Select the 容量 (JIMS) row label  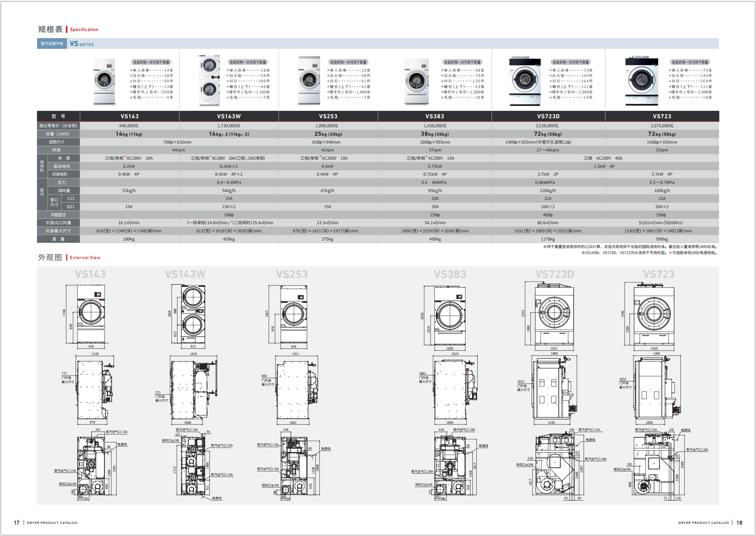click(58, 134)
